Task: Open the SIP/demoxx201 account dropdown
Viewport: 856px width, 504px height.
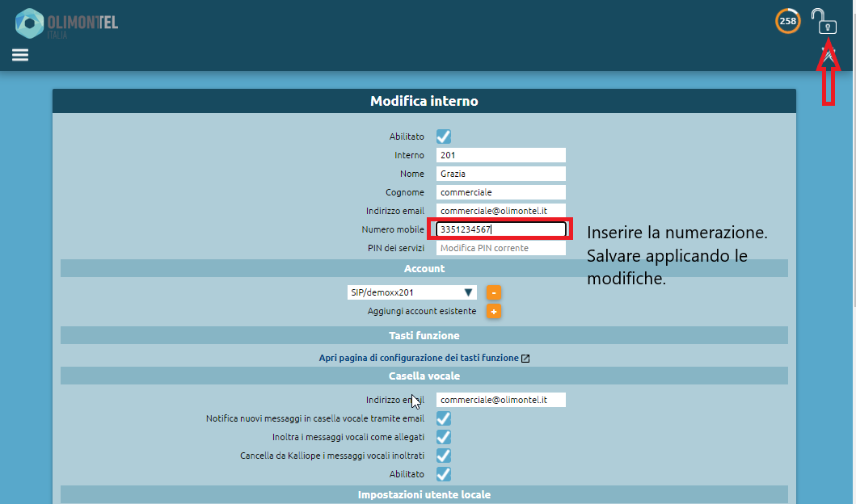Action: pos(411,292)
